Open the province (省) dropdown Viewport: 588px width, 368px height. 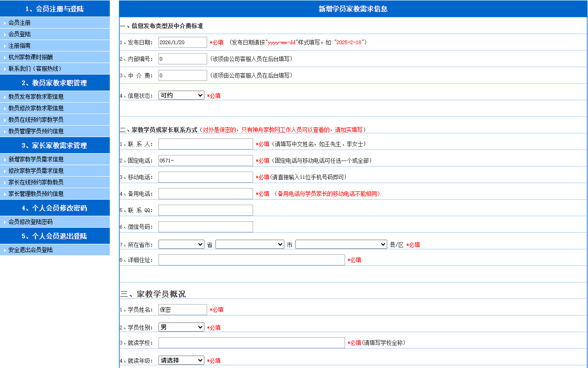[181, 244]
